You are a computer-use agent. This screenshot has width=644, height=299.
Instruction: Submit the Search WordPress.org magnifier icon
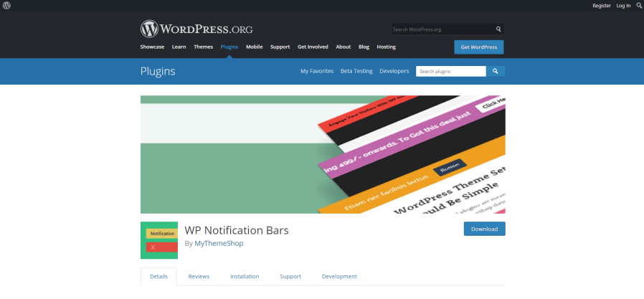498,29
